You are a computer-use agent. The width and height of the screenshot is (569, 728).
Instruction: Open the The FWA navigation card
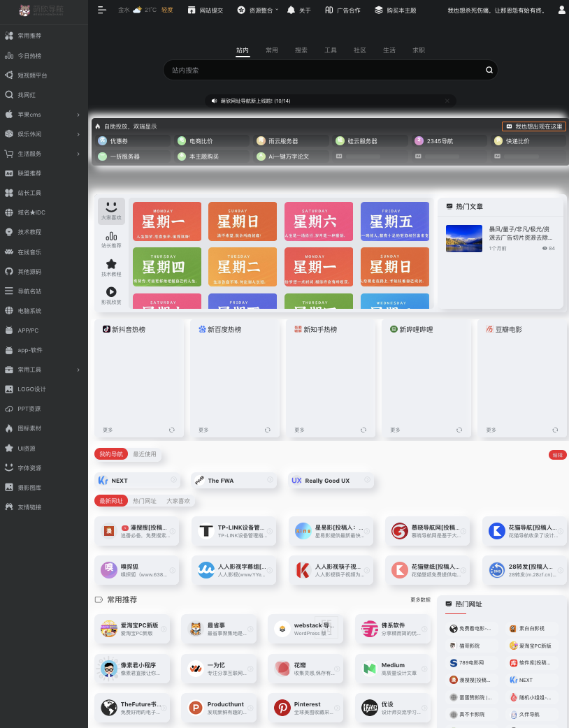pos(233,481)
